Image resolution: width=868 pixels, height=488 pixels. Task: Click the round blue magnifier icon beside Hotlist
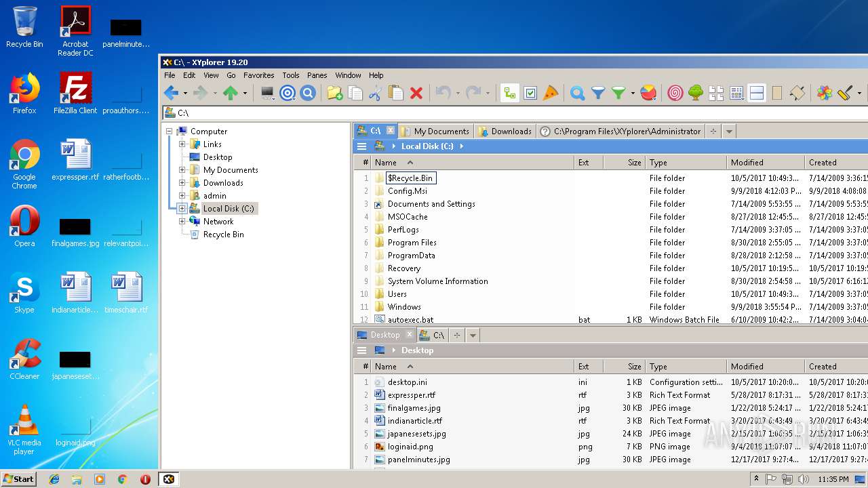point(308,94)
